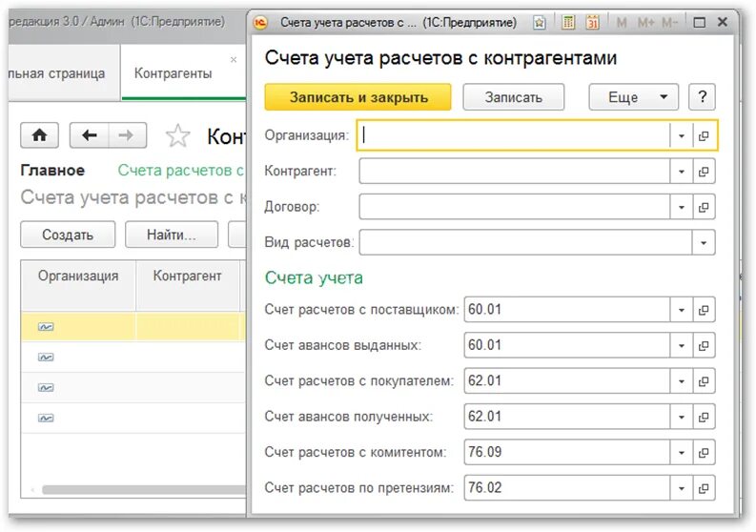Open form icon for Счет расчетов с комитентом

(x=704, y=453)
